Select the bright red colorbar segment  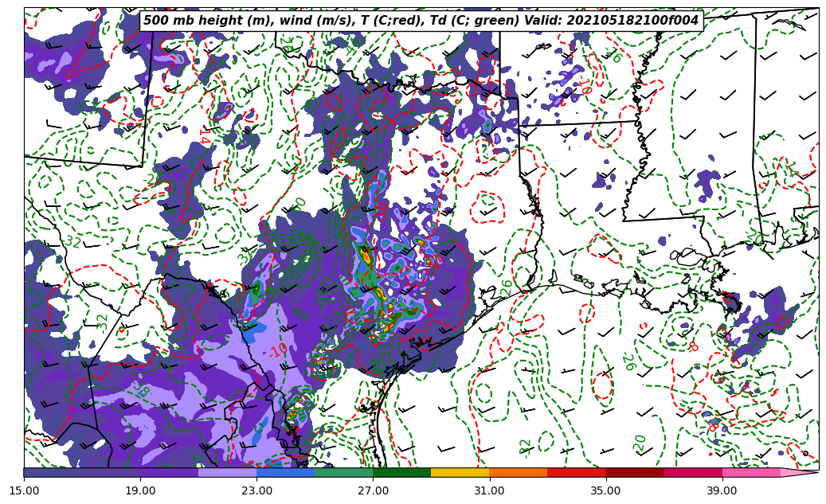pyautogui.click(x=577, y=472)
